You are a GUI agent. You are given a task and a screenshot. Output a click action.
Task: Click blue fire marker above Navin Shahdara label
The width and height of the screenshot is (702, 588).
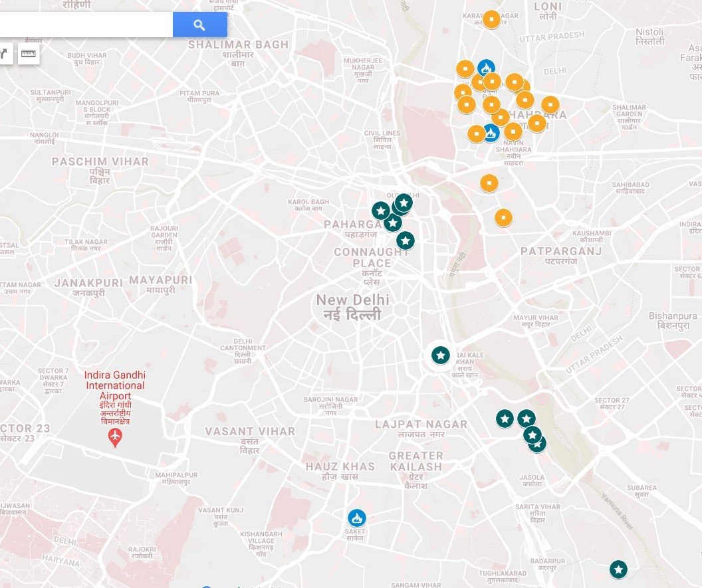(491, 133)
